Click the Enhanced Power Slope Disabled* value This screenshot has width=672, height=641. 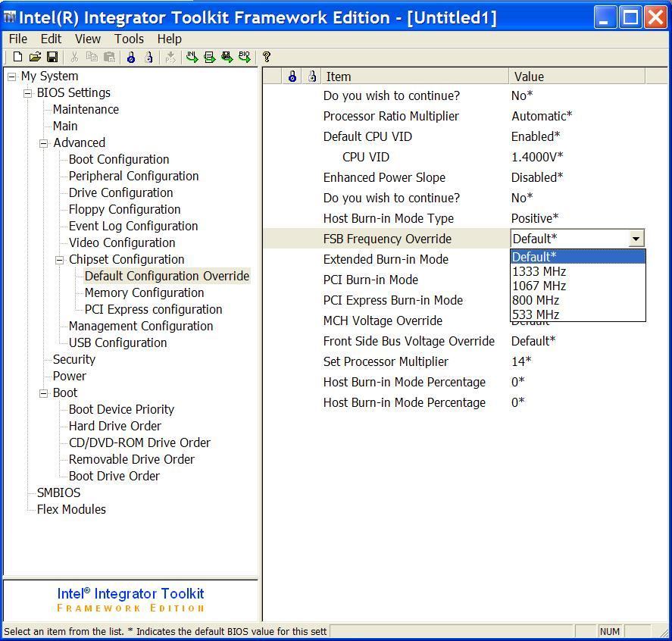pyautogui.click(x=537, y=177)
